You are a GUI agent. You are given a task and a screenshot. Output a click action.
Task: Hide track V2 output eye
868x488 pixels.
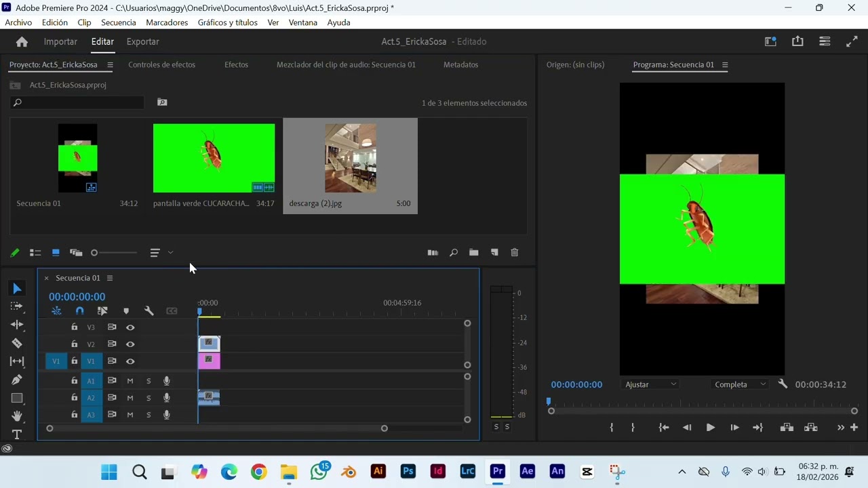pyautogui.click(x=130, y=344)
